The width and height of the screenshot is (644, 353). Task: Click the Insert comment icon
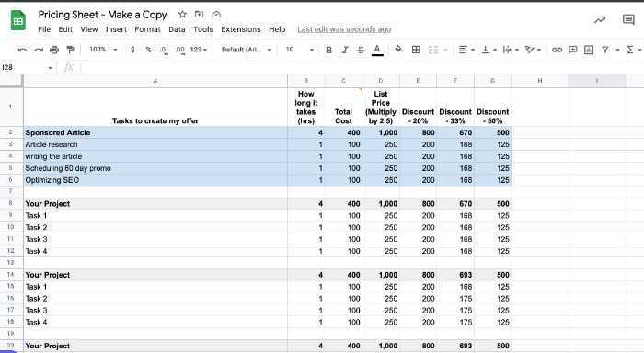(572, 50)
